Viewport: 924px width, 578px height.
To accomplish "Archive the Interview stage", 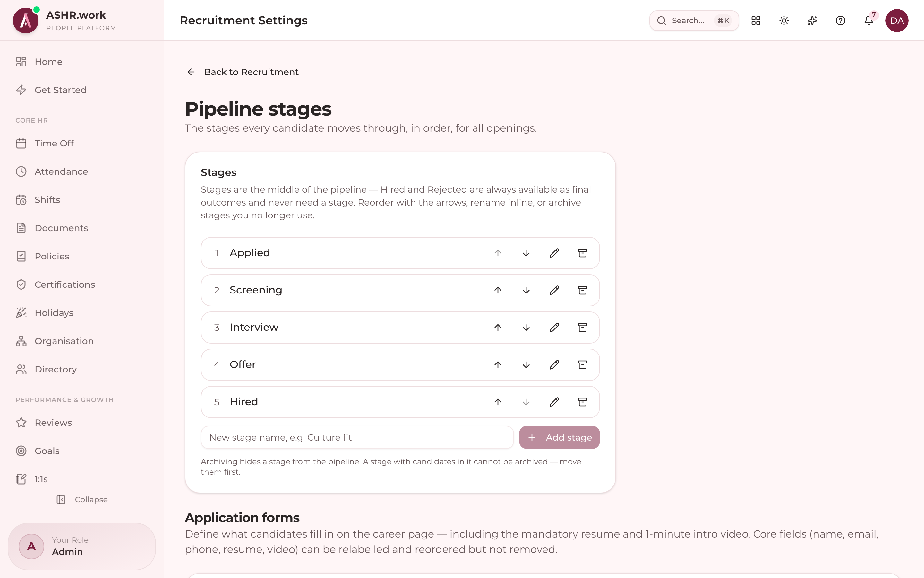I will 582,328.
